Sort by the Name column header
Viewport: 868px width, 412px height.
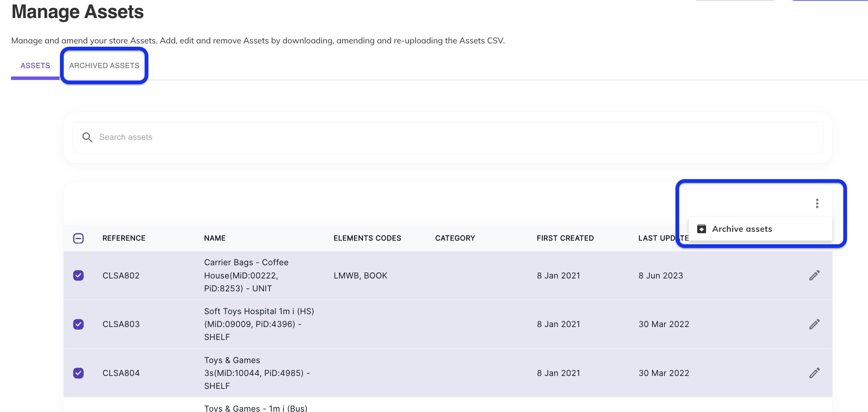pos(215,238)
